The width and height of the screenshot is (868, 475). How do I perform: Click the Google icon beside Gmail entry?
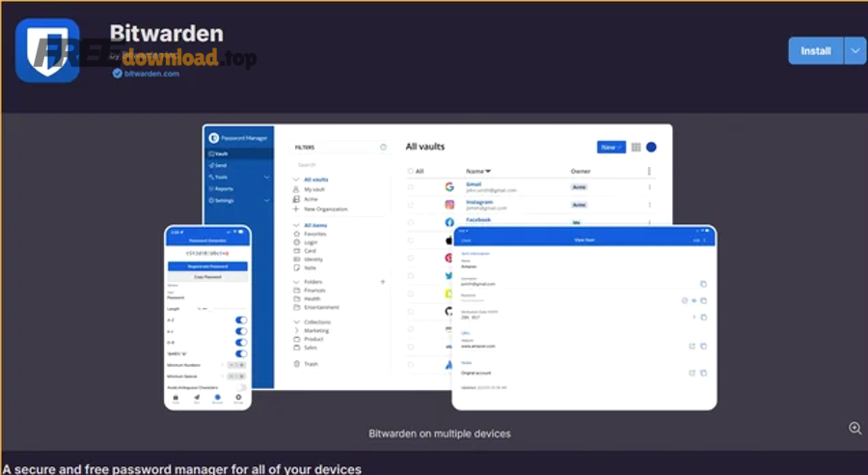[x=449, y=187]
